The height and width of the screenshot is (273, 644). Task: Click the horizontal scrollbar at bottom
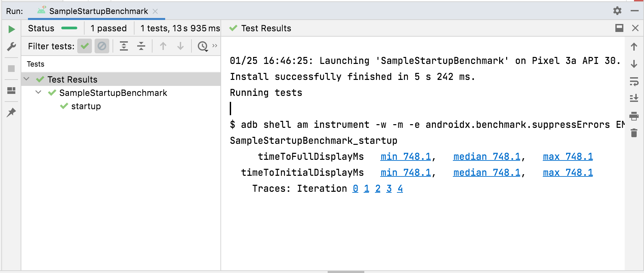tap(346, 272)
